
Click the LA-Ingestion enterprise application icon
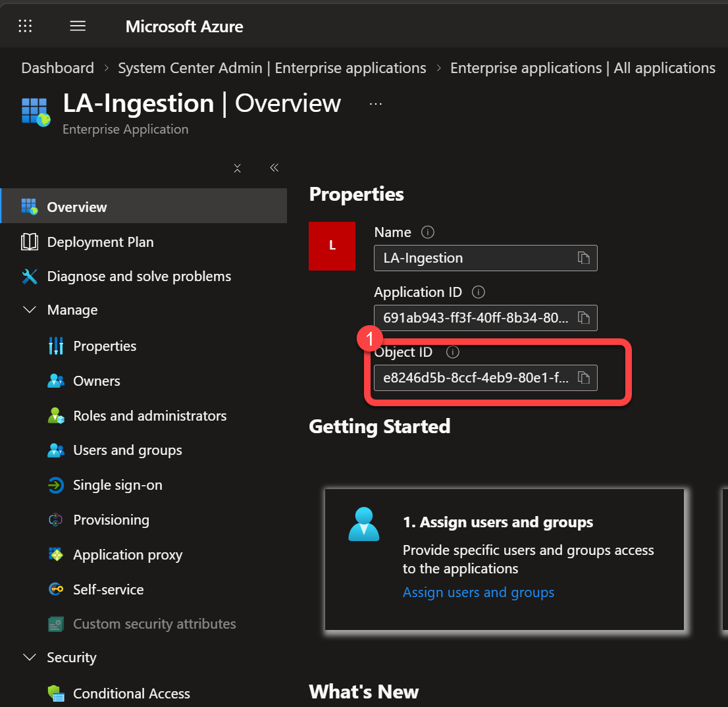tap(36, 112)
